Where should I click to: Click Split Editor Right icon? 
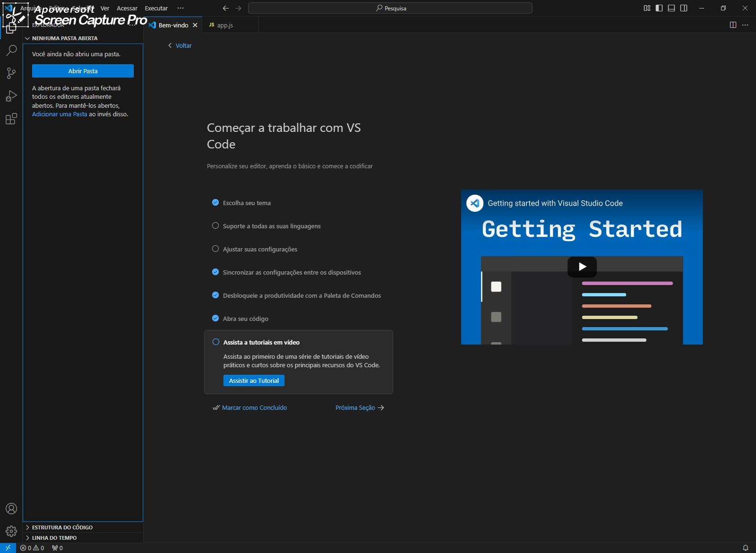pos(733,25)
